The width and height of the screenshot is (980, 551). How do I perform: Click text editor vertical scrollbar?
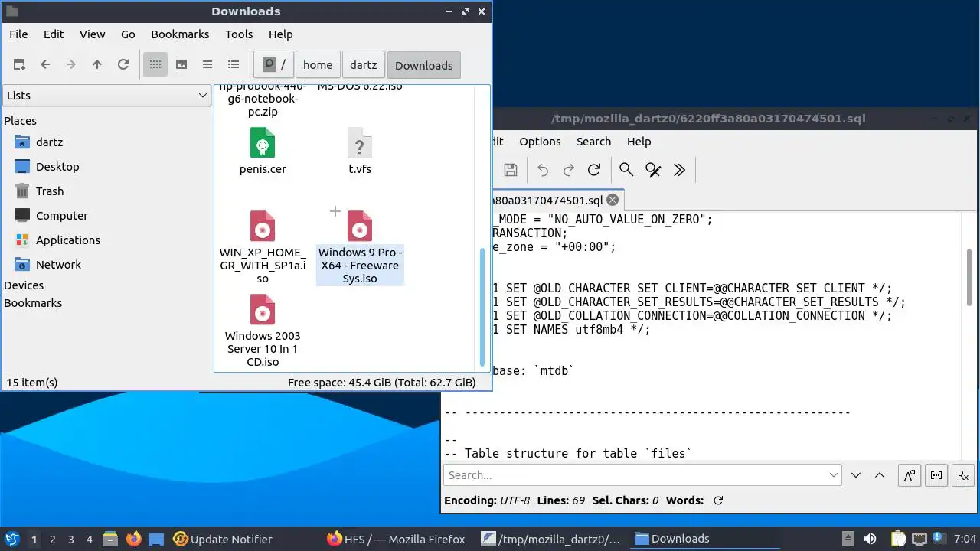[x=969, y=277]
